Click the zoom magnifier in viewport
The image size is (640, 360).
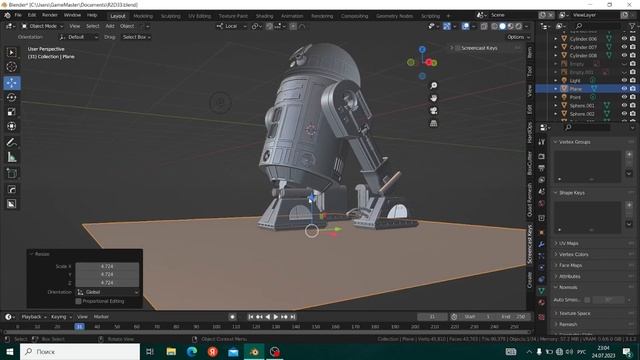433,85
